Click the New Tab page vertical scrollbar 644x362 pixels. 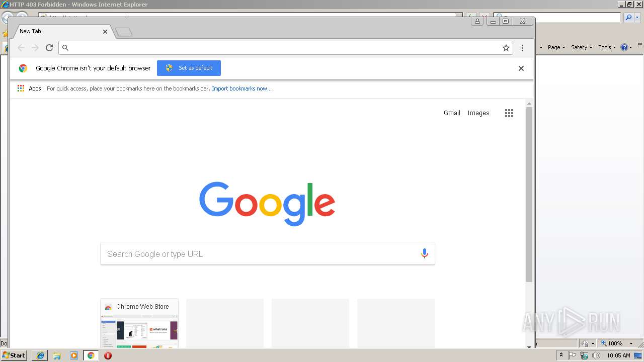coord(529,194)
